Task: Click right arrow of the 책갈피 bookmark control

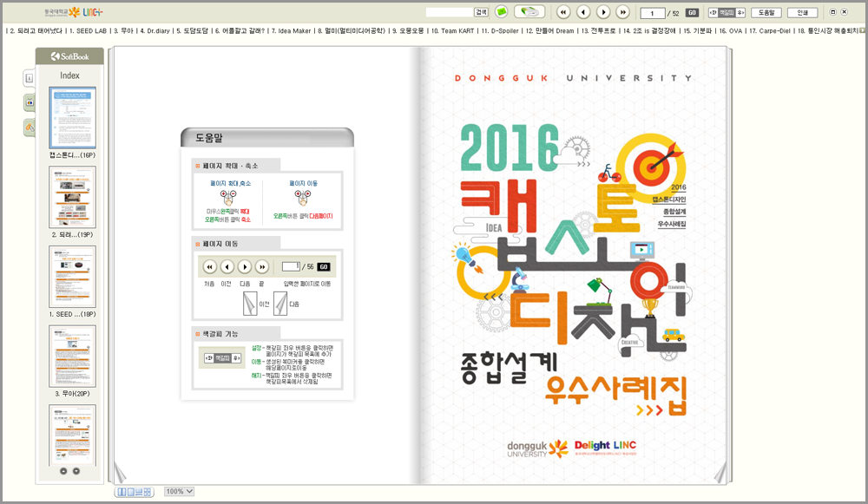Action: pyautogui.click(x=740, y=13)
